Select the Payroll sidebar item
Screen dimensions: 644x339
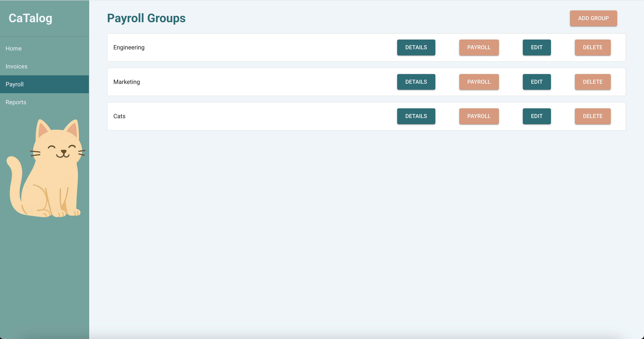pos(15,84)
